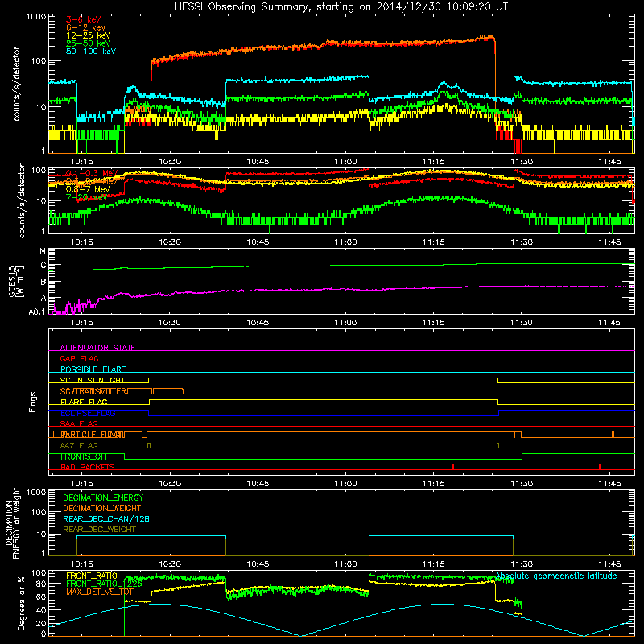The height and width of the screenshot is (644, 644).
Task: Select the BAD_PACKETS flag label
Action: coord(88,467)
